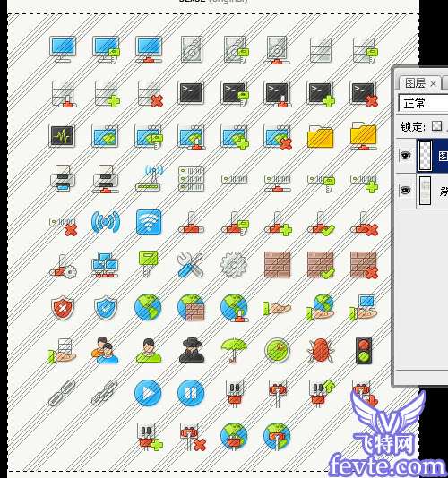
Task: Select the green radar screen icon
Action: pos(277,350)
